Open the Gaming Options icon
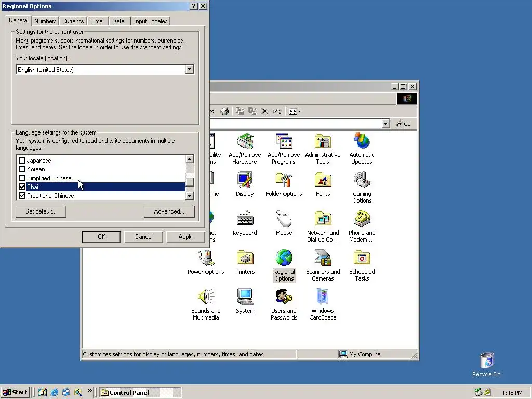 (x=362, y=188)
